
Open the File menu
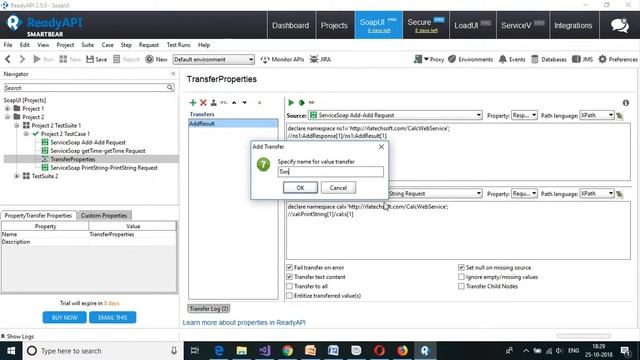(8, 45)
